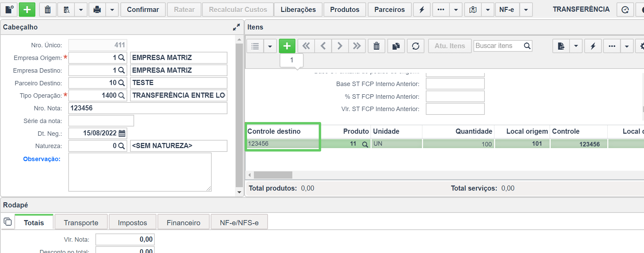Screen dimensions: 644x253
Task: Open Tipo Operação lookup magnifier
Action: [121, 96]
